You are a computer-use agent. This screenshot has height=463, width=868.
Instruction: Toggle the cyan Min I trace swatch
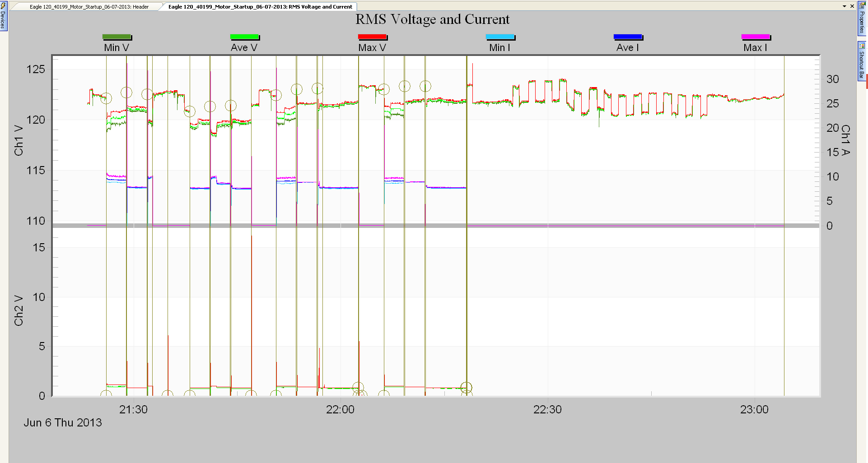[500, 37]
